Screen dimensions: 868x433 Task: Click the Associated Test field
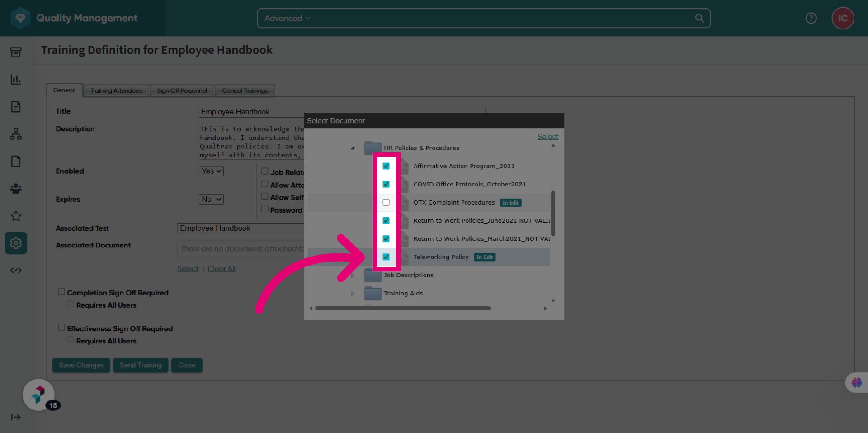(241, 228)
